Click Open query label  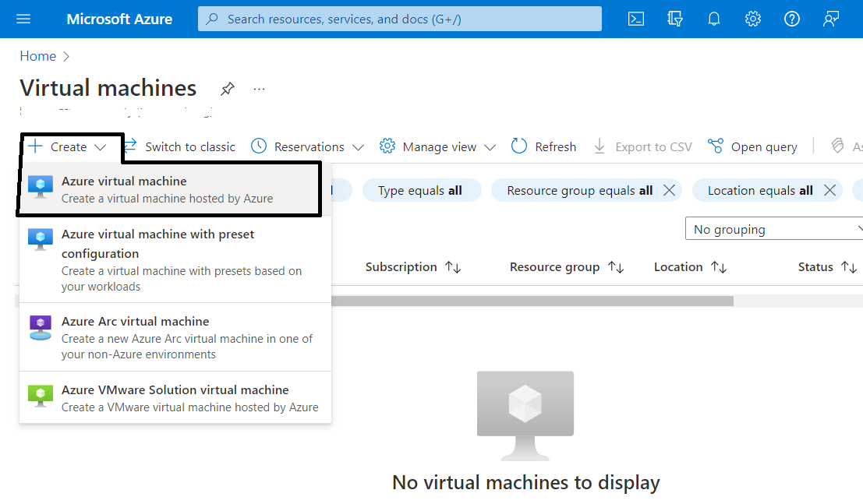click(x=764, y=147)
